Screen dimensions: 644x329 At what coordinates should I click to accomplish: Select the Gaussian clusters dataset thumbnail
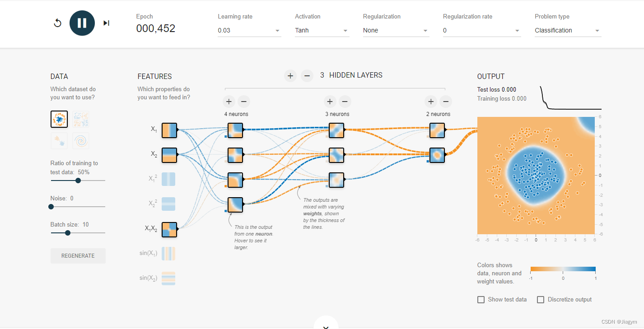(59, 141)
